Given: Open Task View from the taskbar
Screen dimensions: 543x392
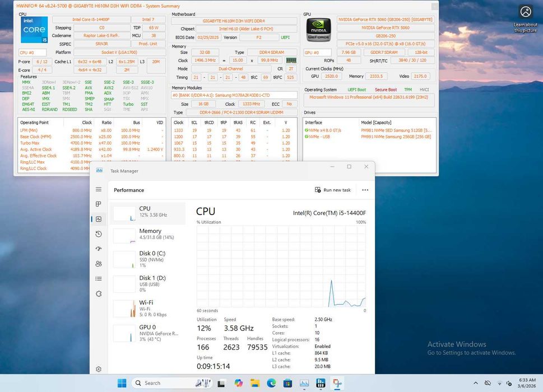Looking at the screenshot, I should point(222,383).
